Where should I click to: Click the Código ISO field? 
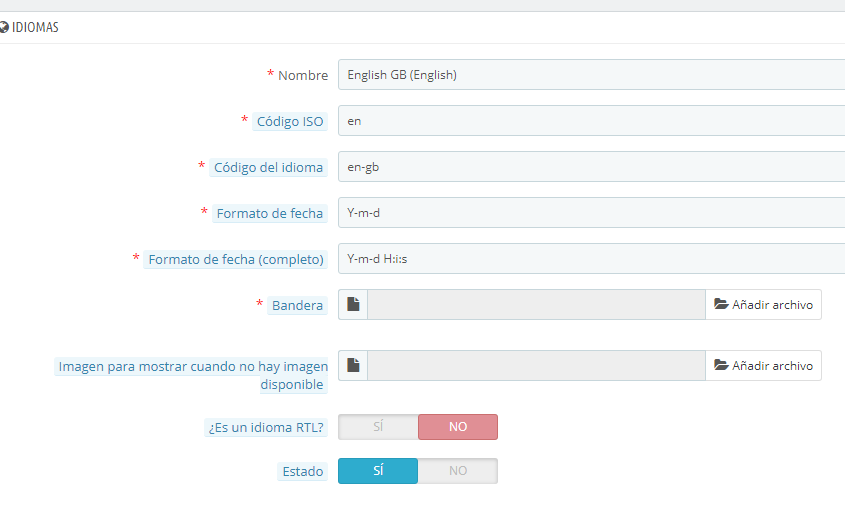pyautogui.click(x=590, y=121)
